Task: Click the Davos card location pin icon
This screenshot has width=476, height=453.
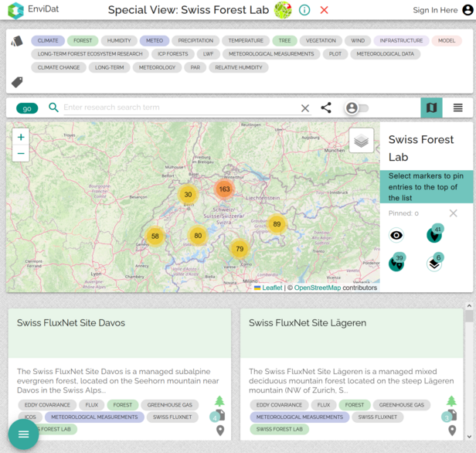Action: 220,431
